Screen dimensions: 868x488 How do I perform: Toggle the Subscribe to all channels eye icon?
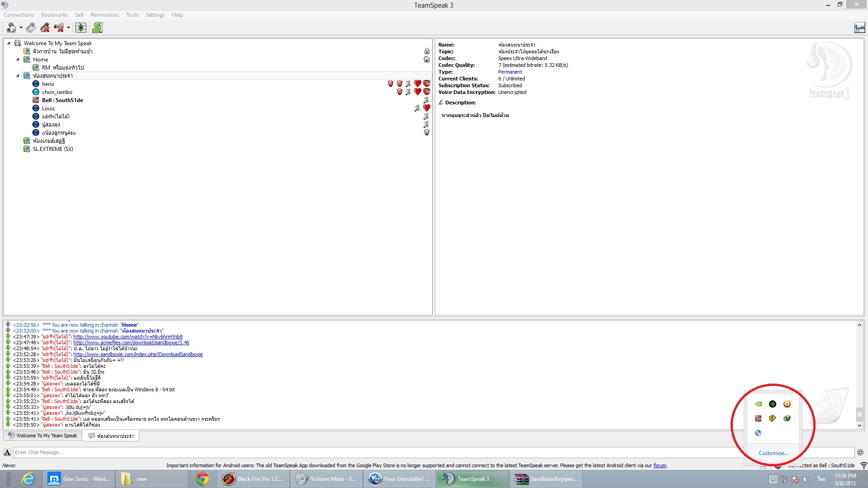(80, 28)
